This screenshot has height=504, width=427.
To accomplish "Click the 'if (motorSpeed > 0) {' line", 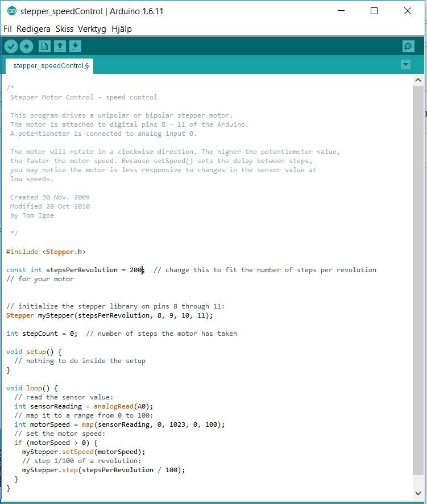I will click(x=56, y=443).
